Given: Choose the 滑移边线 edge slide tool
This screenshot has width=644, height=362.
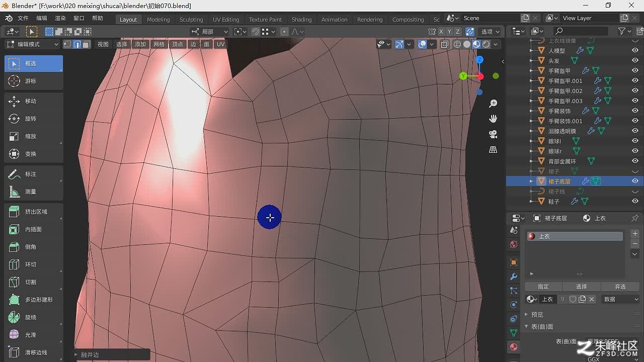Looking at the screenshot, I should tap(33, 352).
